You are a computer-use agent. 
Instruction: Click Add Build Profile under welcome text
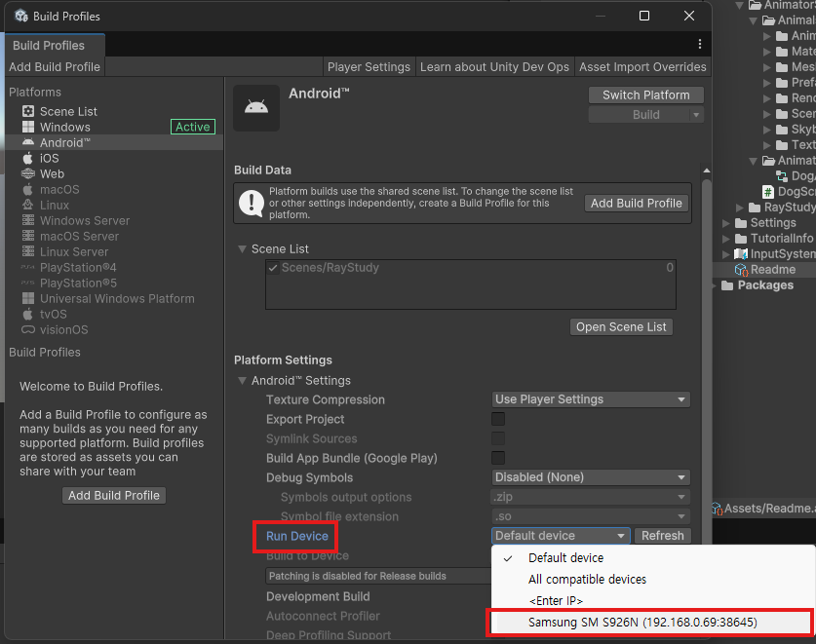click(x=114, y=496)
